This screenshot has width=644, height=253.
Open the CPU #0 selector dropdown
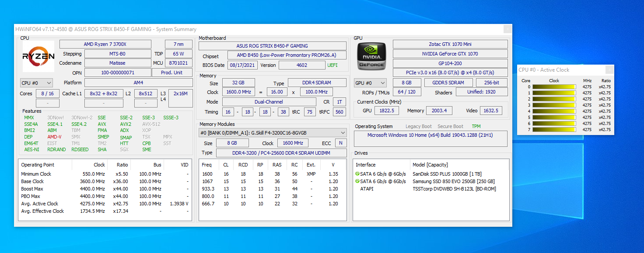point(37,83)
